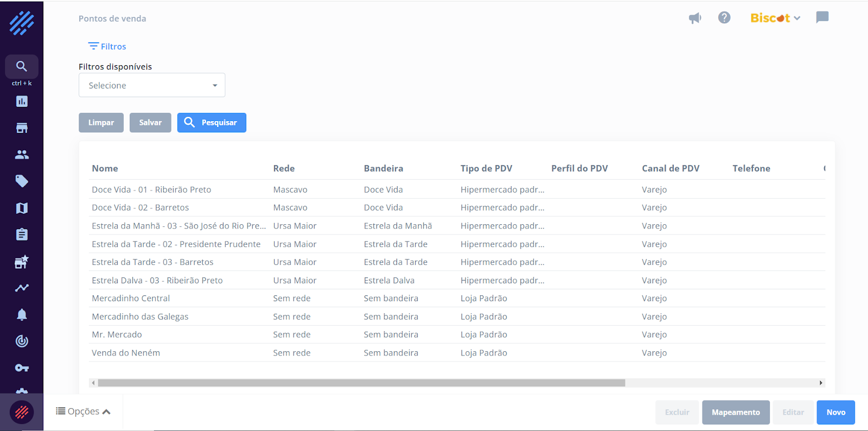Open the help question mark icon
Viewport: 868px width, 431px height.
[724, 18]
